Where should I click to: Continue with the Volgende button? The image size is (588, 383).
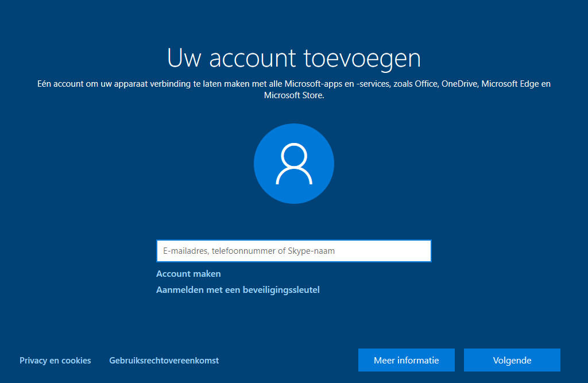(x=512, y=360)
